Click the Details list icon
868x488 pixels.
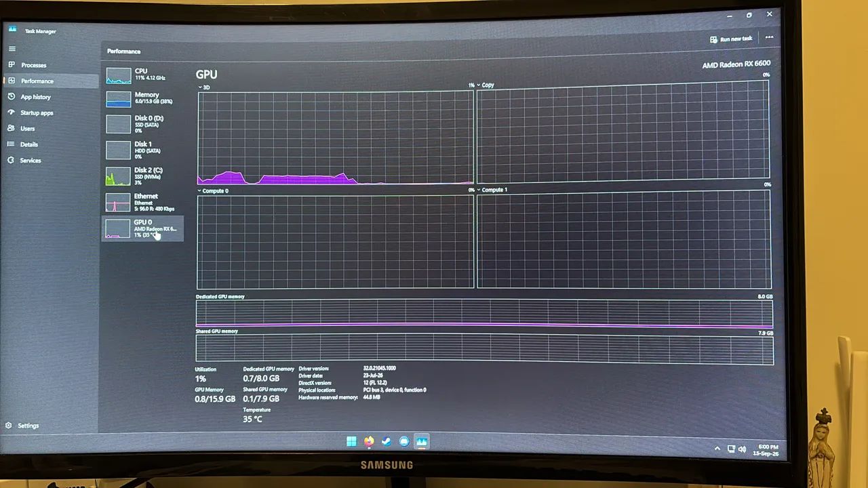(x=11, y=144)
